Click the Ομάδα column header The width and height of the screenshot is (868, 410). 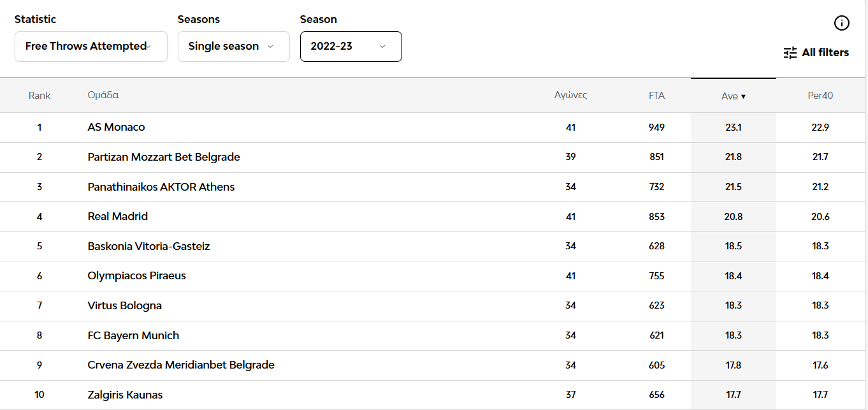(x=103, y=96)
